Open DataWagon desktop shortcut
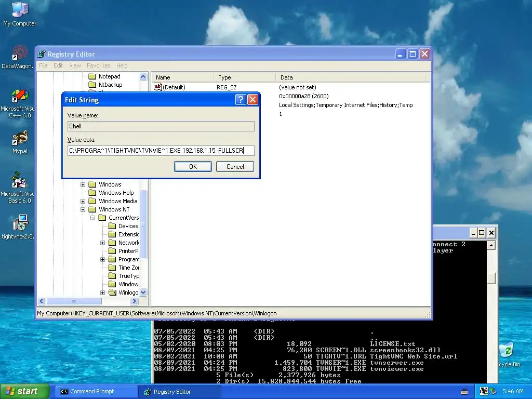The width and height of the screenshot is (532, 399). [18, 56]
